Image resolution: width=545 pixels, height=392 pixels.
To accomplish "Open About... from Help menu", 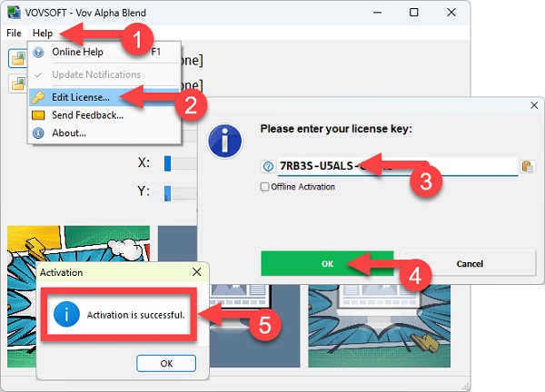I will tap(104, 133).
